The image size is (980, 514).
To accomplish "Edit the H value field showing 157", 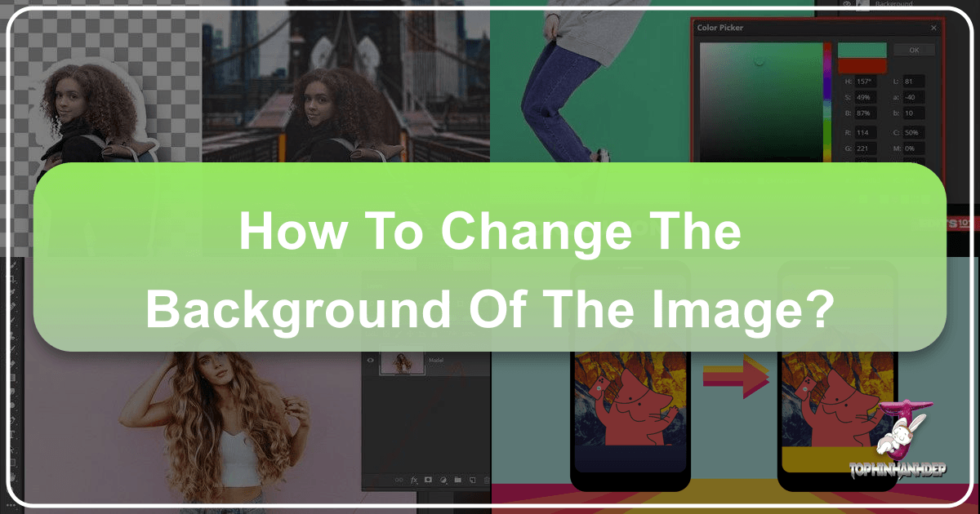I will tap(866, 82).
